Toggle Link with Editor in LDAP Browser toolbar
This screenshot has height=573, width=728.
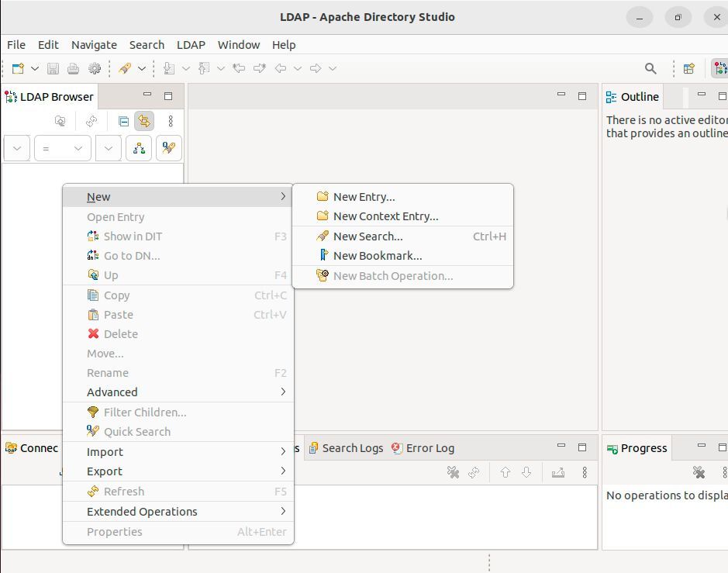(x=143, y=121)
